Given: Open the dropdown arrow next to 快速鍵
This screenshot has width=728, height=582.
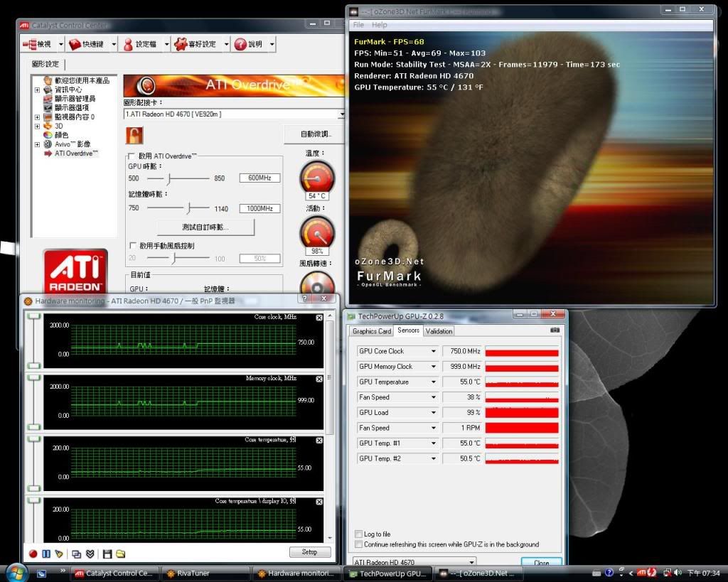Looking at the screenshot, I should click(x=114, y=44).
